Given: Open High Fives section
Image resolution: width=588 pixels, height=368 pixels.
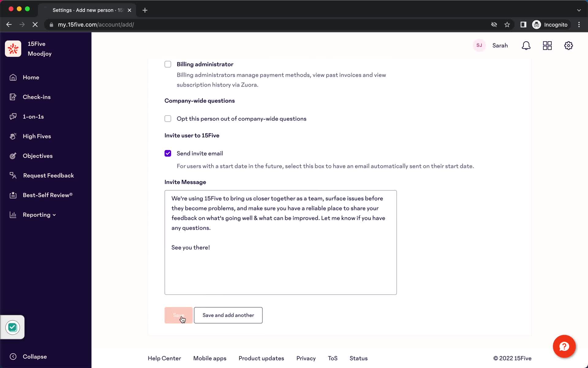Looking at the screenshot, I should point(37,136).
